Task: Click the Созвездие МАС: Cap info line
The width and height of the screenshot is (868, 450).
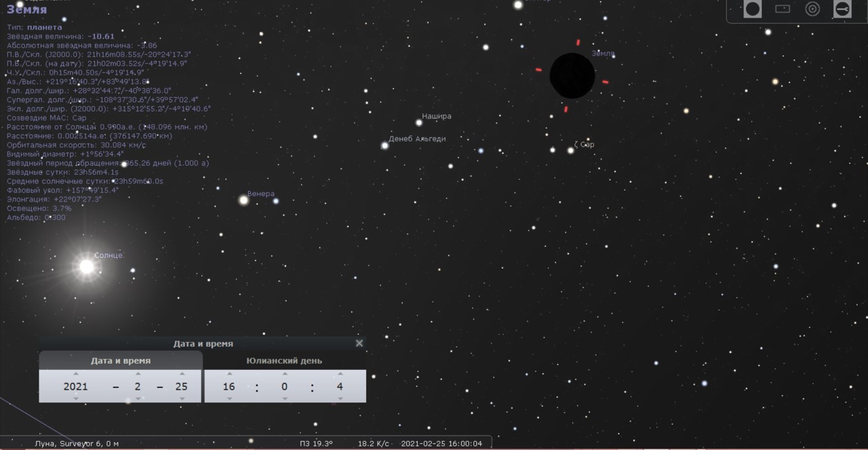Action: coord(47,118)
